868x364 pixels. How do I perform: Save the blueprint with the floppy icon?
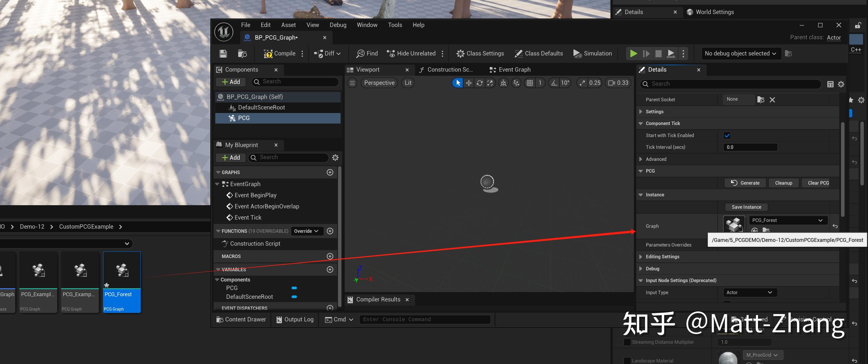223,54
